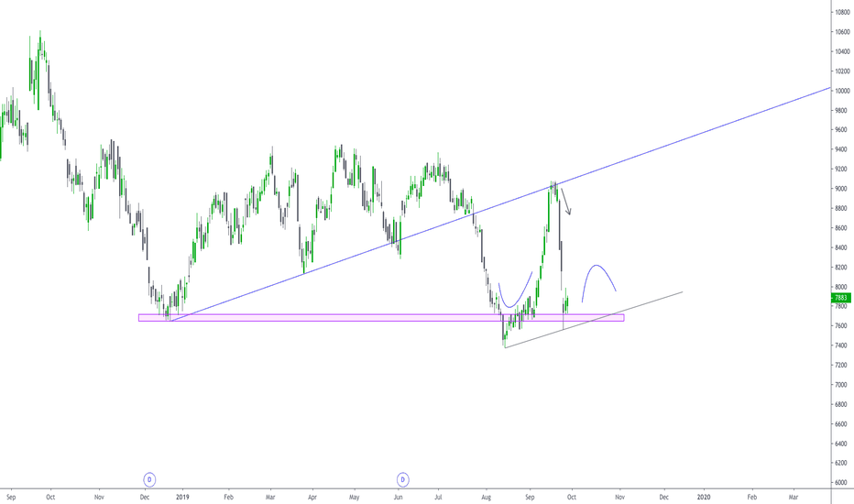The width and height of the screenshot is (854, 504).
Task: Click the Aug label on time axis
Action: pyautogui.click(x=487, y=497)
